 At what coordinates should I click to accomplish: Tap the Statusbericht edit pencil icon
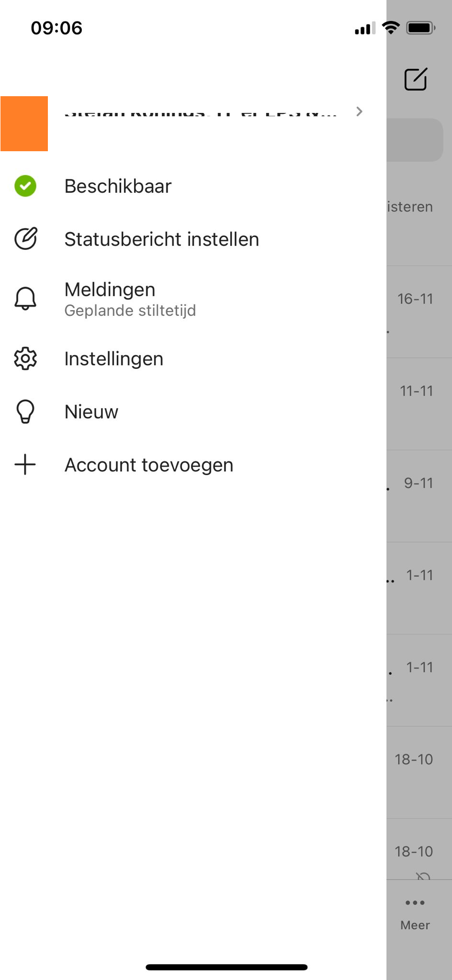point(25,239)
